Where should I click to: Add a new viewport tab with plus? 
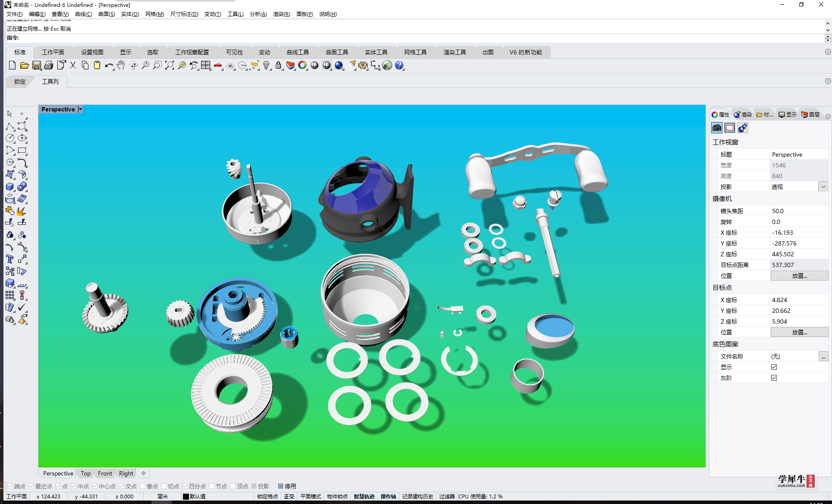click(143, 473)
